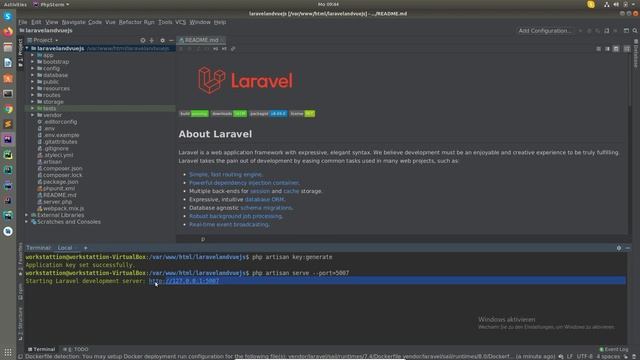
Task: Open Project panel gear settings
Action: tap(162, 40)
